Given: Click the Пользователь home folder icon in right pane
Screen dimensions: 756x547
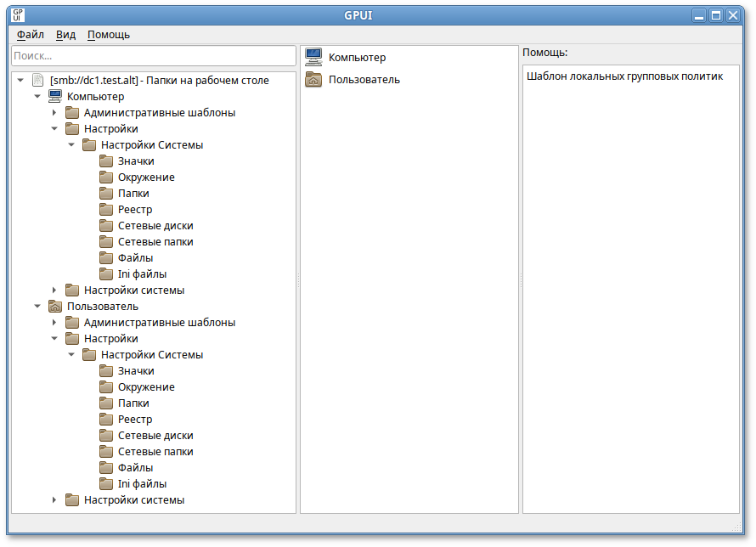Looking at the screenshot, I should pyautogui.click(x=313, y=79).
